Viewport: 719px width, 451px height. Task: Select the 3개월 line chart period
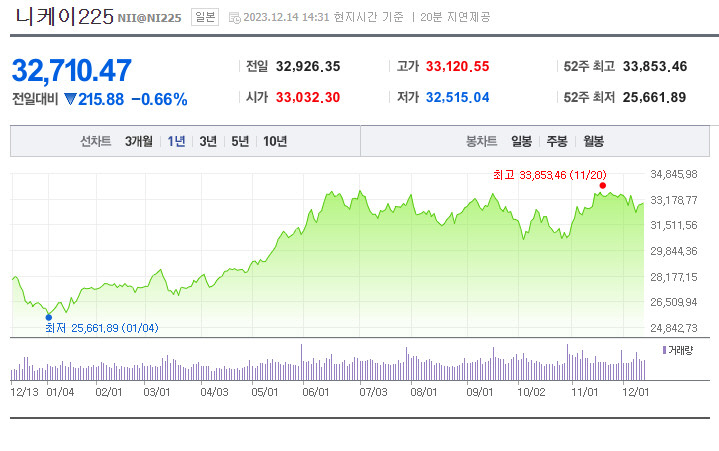click(138, 141)
